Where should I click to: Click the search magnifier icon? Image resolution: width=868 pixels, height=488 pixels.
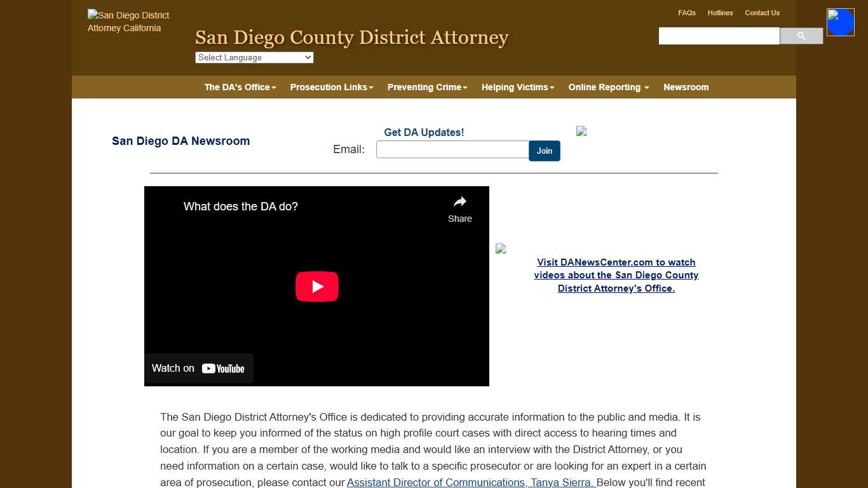pyautogui.click(x=801, y=36)
